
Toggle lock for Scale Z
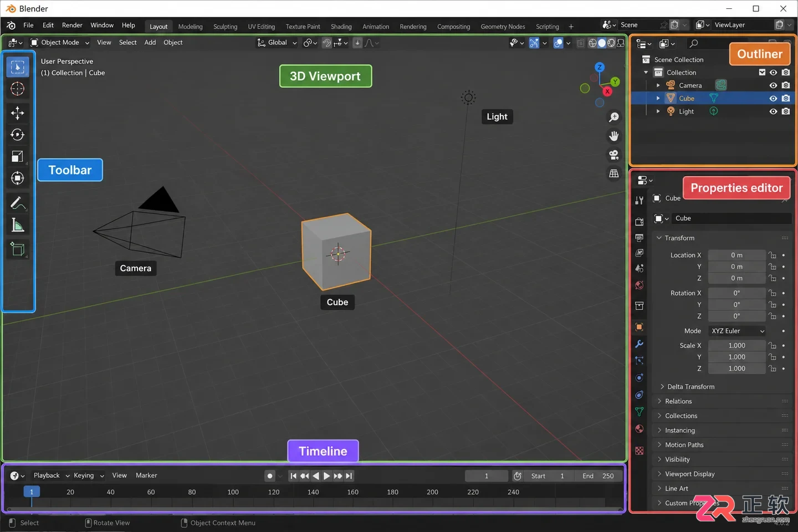pos(773,369)
